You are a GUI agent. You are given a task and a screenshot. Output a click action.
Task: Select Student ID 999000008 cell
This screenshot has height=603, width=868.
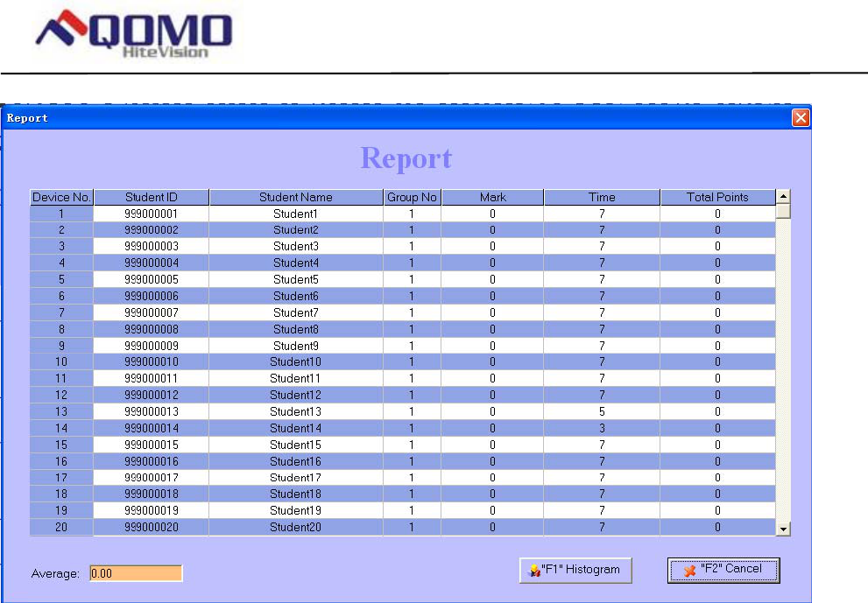coord(152,329)
